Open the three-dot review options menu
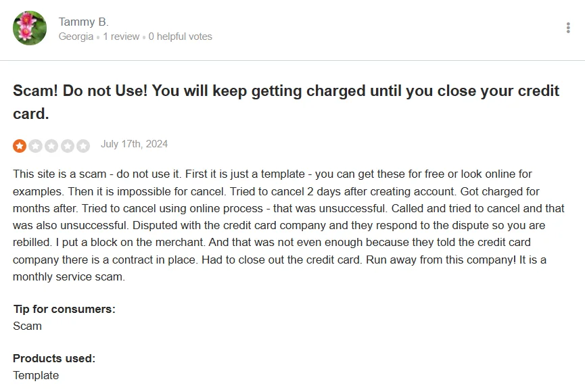Screen dimensions: 585x392 568,28
